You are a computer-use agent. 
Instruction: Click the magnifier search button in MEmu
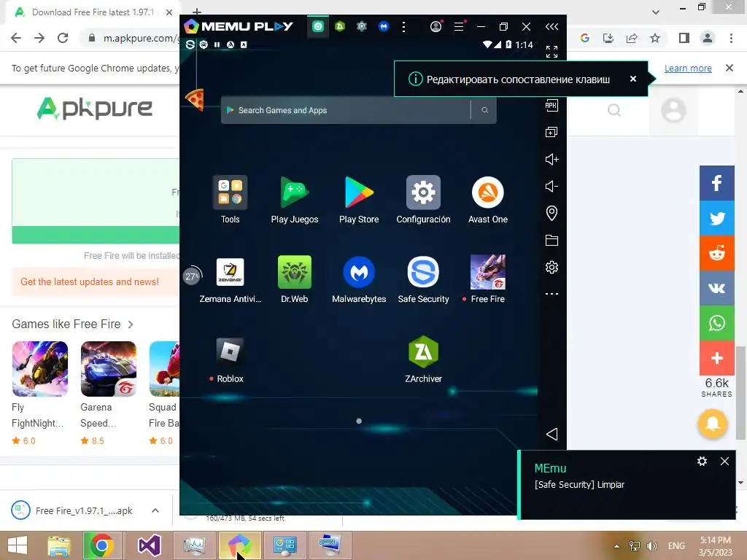[x=484, y=111]
